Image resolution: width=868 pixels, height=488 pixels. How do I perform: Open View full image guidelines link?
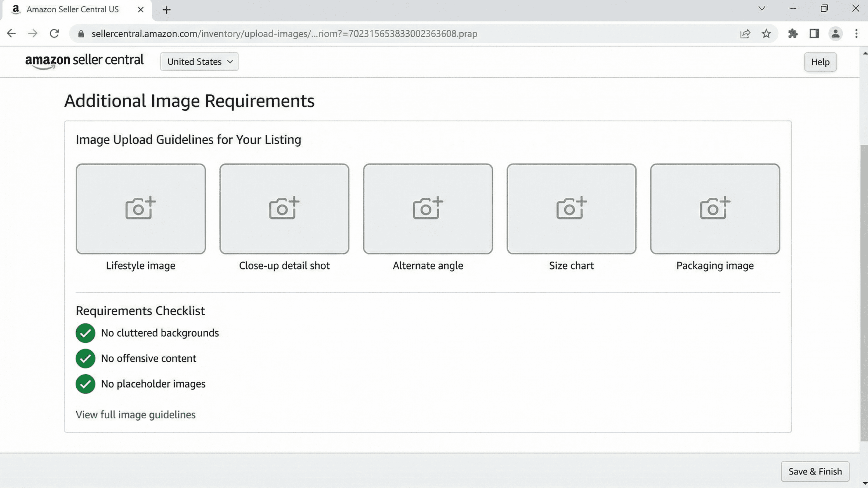click(135, 415)
